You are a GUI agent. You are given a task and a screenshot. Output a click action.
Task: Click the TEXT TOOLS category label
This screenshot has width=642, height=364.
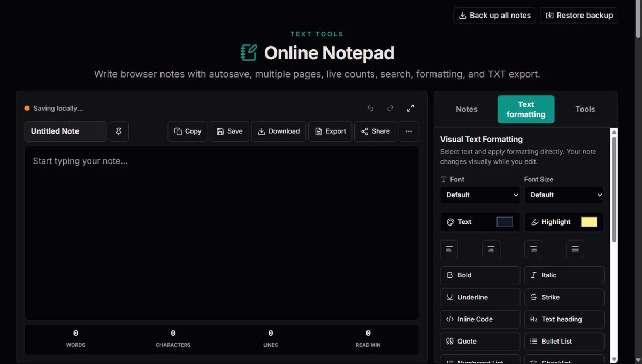click(317, 34)
